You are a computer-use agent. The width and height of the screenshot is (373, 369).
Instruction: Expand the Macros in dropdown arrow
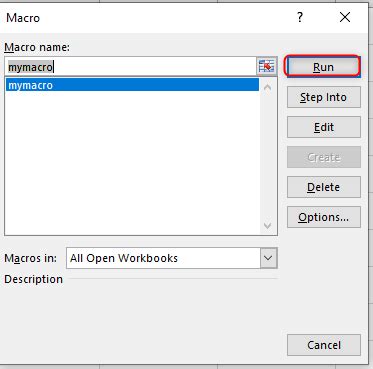coord(268,258)
